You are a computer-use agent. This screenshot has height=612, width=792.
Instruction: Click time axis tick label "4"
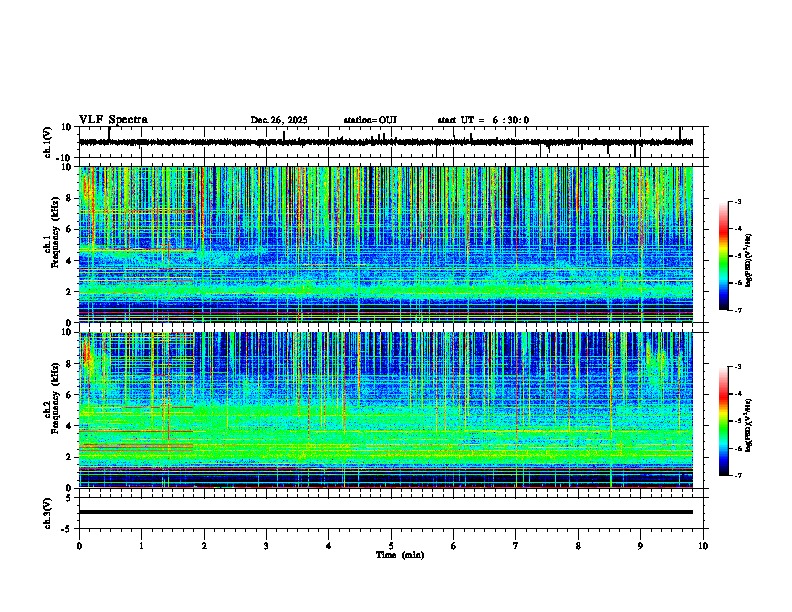(x=329, y=546)
